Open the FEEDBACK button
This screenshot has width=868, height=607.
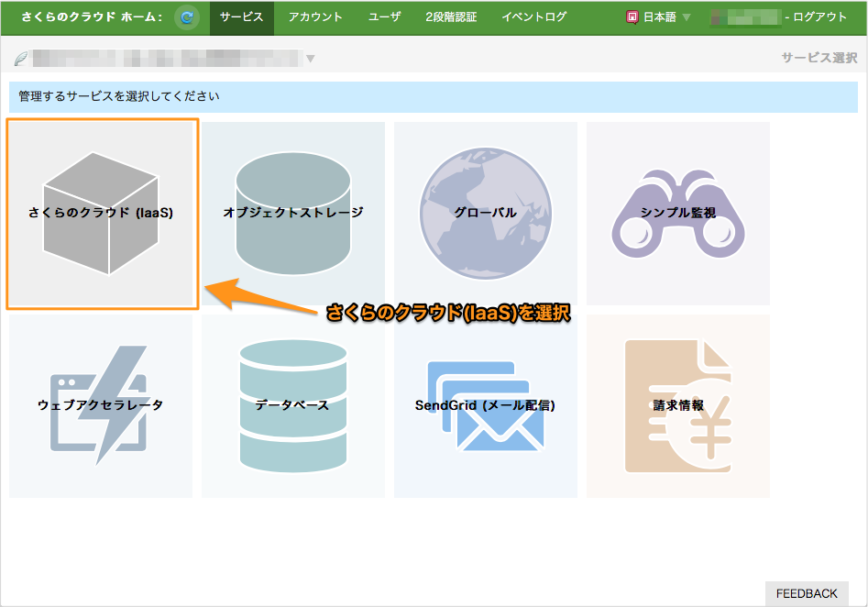tap(807, 594)
